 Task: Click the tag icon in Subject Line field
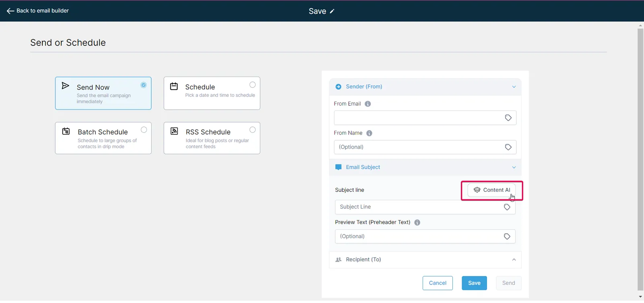[507, 207]
